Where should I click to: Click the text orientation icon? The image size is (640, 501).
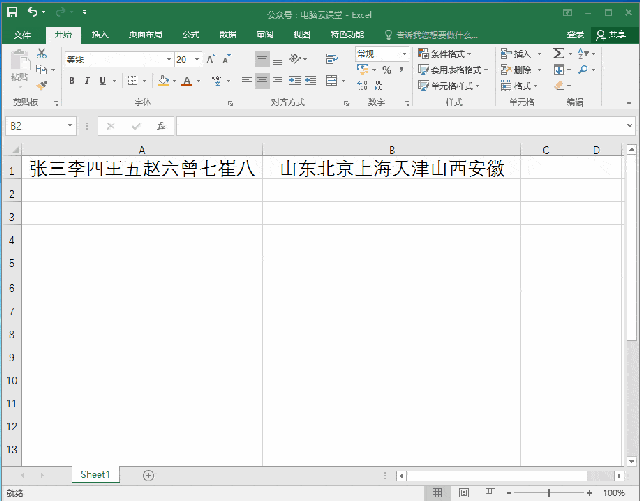295,59
